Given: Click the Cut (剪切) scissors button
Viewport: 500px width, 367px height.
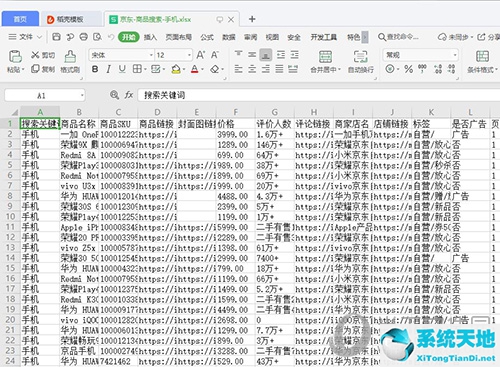Looking at the screenshot, I should click(x=43, y=55).
